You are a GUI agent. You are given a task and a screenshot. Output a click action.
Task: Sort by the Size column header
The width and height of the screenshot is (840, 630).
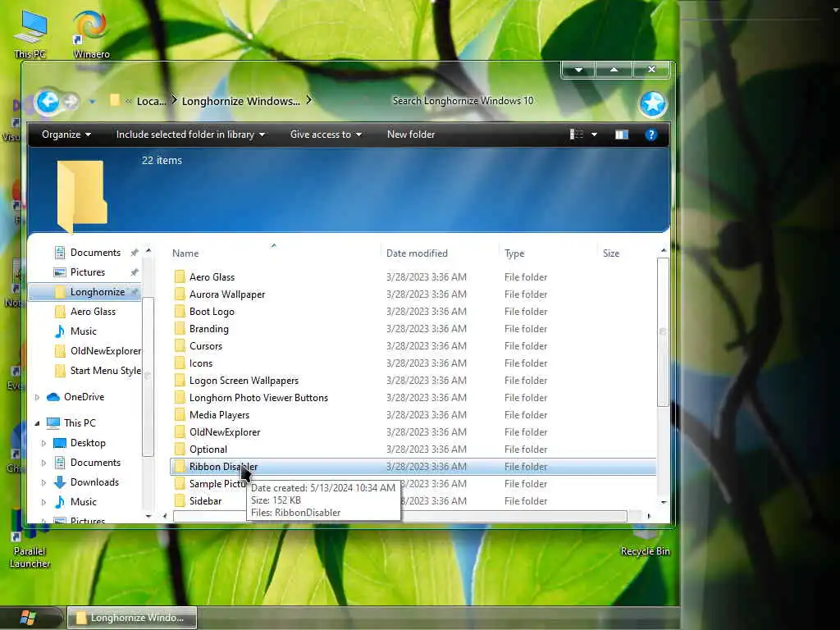click(610, 253)
